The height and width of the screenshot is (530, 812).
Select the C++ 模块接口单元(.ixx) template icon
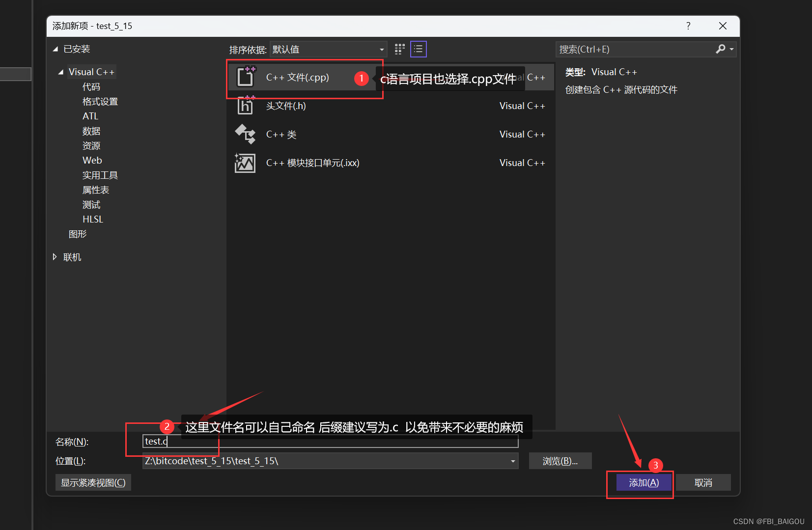[245, 163]
